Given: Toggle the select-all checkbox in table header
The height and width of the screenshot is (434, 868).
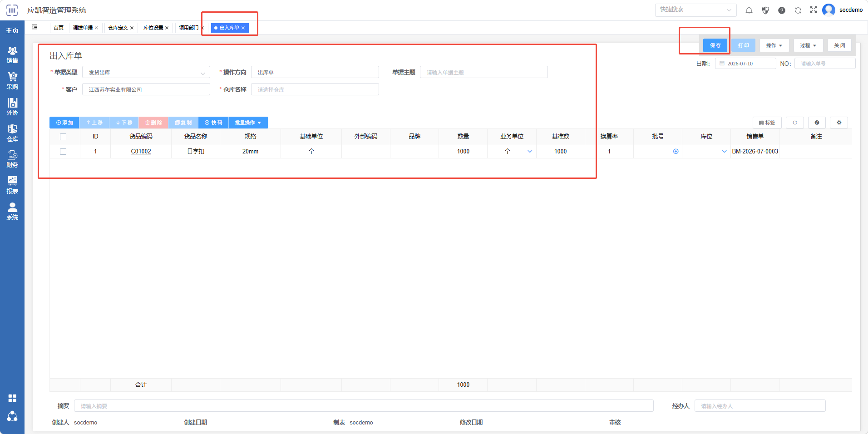Looking at the screenshot, I should tap(63, 137).
